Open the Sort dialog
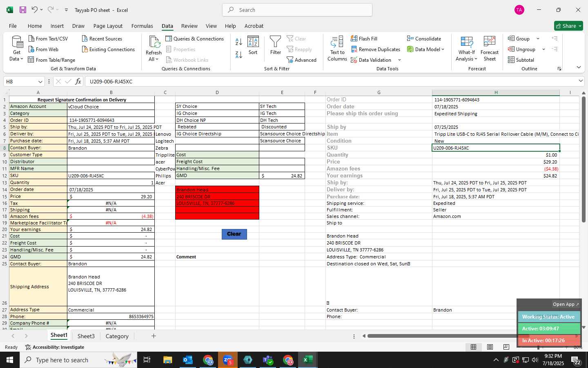 point(253,45)
